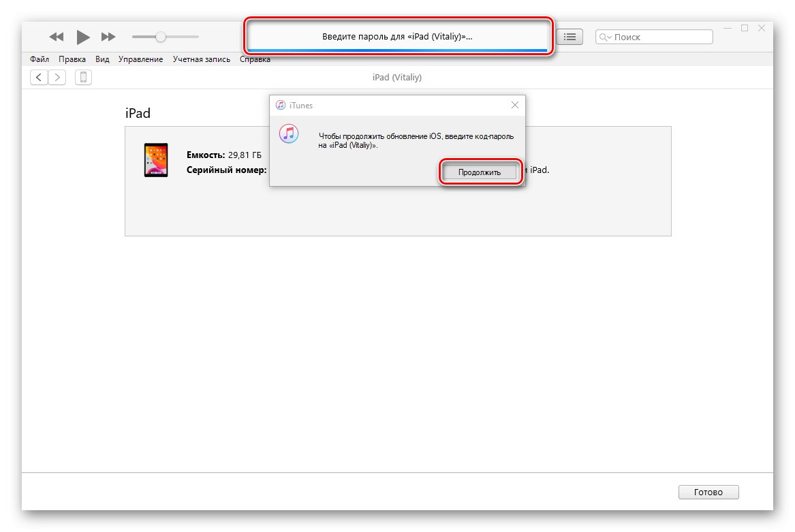The width and height of the screenshot is (795, 532).
Task: Open the Правка menu
Action: (72, 59)
